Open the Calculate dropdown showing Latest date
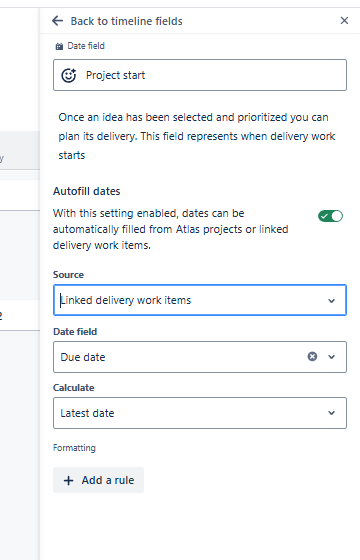This screenshot has width=360, height=560. (x=200, y=413)
